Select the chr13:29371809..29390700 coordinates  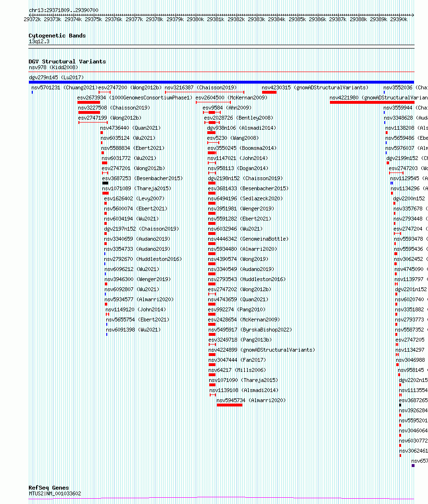[63, 10]
